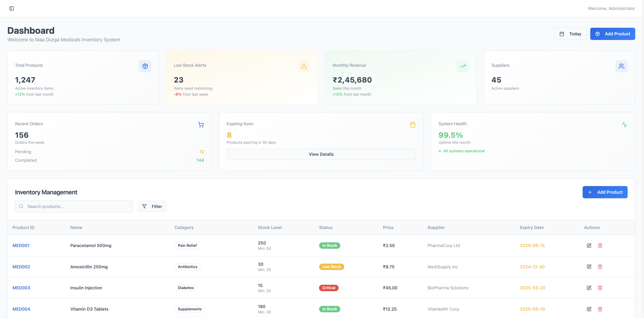Edit the Paracetamol 500mg product

(x=589, y=245)
